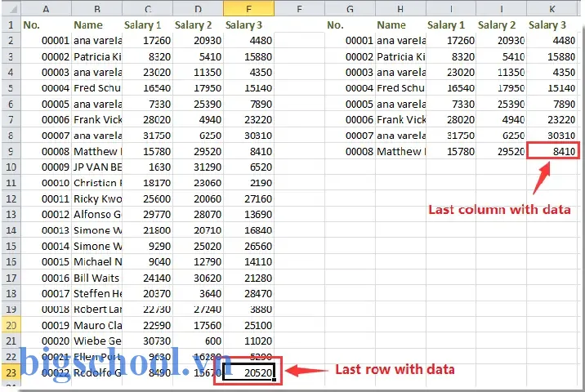Image resolution: width=585 pixels, height=392 pixels.
Task: Select column header D
Action: [x=198, y=8]
